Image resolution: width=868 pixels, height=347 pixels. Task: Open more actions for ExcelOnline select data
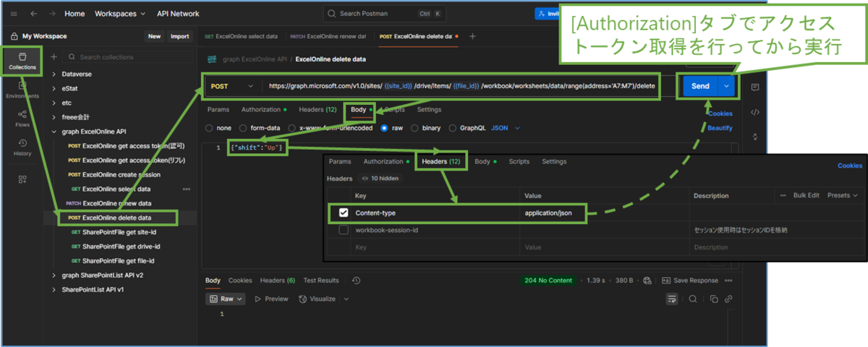coord(186,189)
